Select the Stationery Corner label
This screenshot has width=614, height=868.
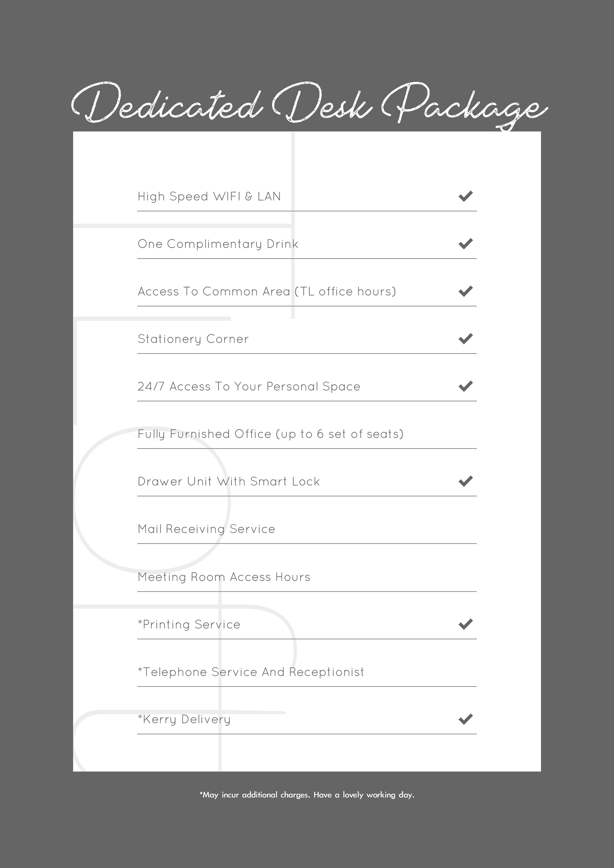coord(193,339)
